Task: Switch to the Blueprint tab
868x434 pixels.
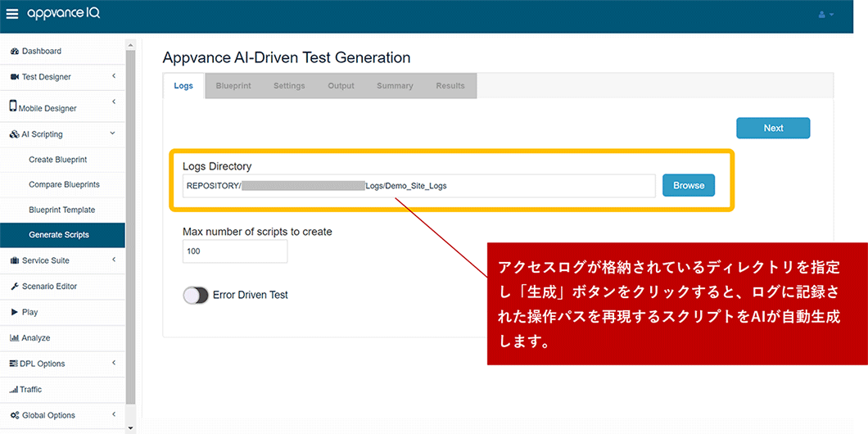Action: 233,86
